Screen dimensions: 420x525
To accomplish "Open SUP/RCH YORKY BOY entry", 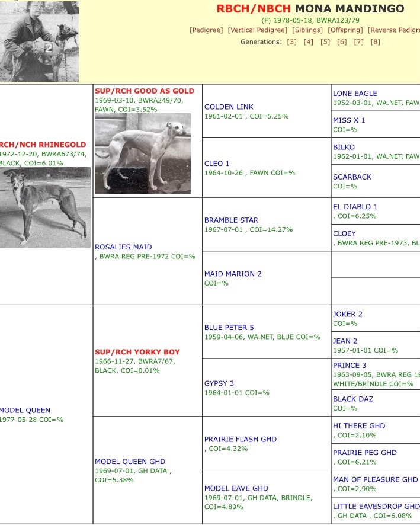I will click(137, 352).
